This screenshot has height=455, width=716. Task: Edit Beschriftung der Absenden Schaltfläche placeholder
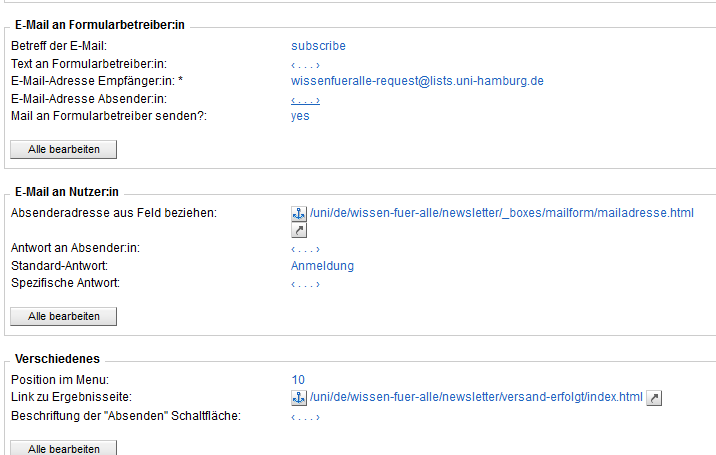coord(305,417)
